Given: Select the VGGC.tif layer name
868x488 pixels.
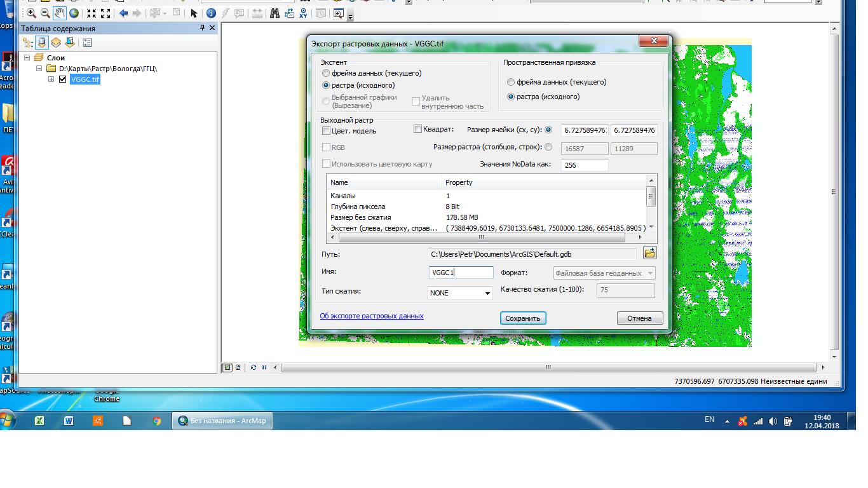Looking at the screenshot, I should 85,79.
